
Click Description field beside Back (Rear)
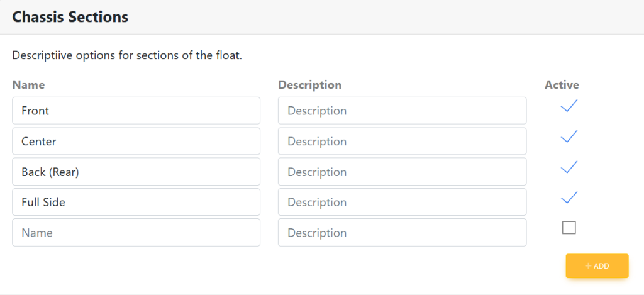click(402, 172)
